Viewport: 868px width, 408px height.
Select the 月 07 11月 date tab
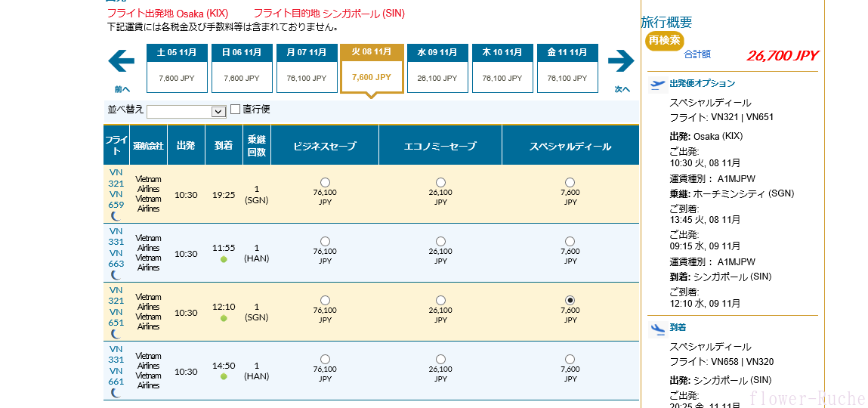[307, 68]
